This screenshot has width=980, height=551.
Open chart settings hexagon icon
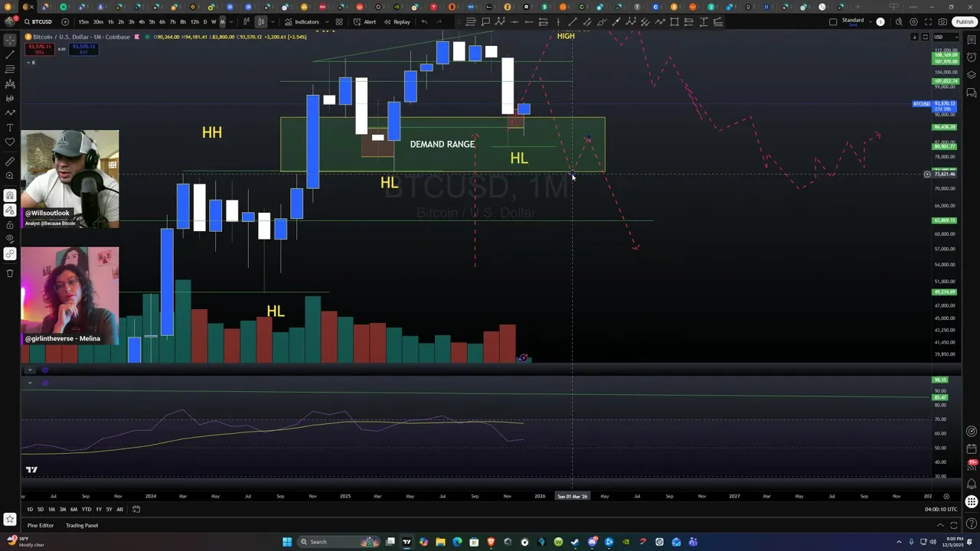coord(913,21)
